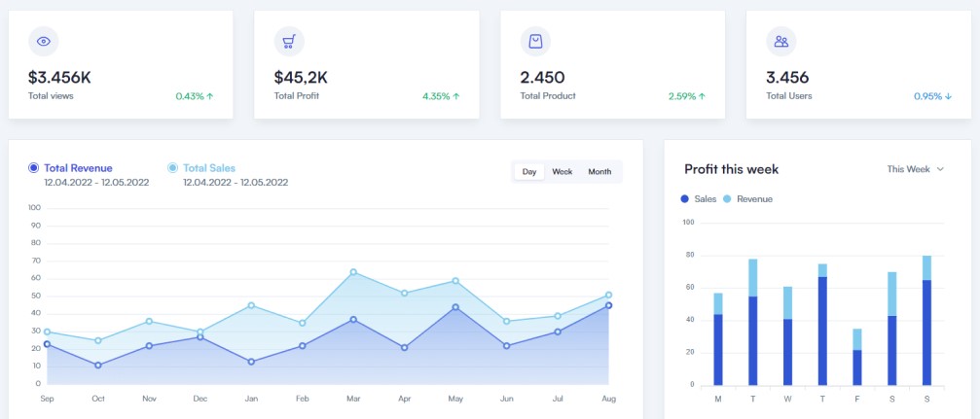Click the users icon above Total Users
The width and height of the screenshot is (980, 419).
point(780,41)
